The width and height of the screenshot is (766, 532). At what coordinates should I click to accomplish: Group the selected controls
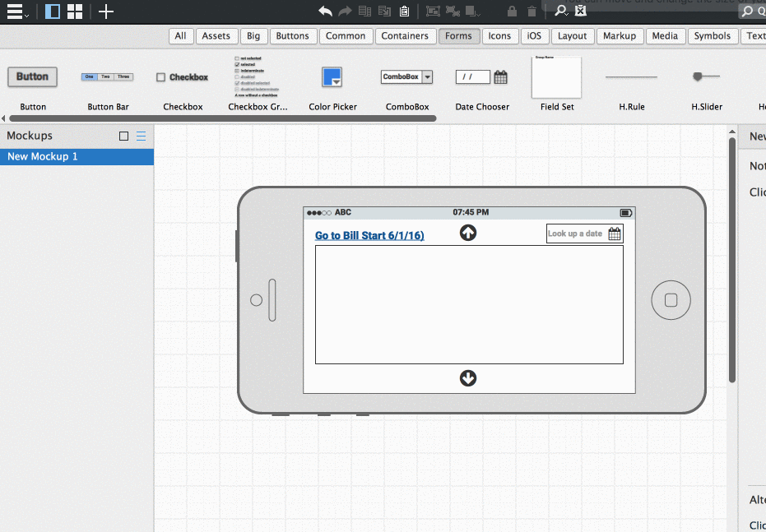[x=433, y=11]
